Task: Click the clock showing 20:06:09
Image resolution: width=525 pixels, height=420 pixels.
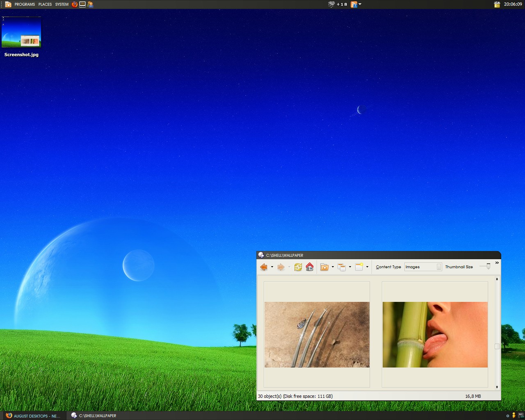Action: point(513,4)
